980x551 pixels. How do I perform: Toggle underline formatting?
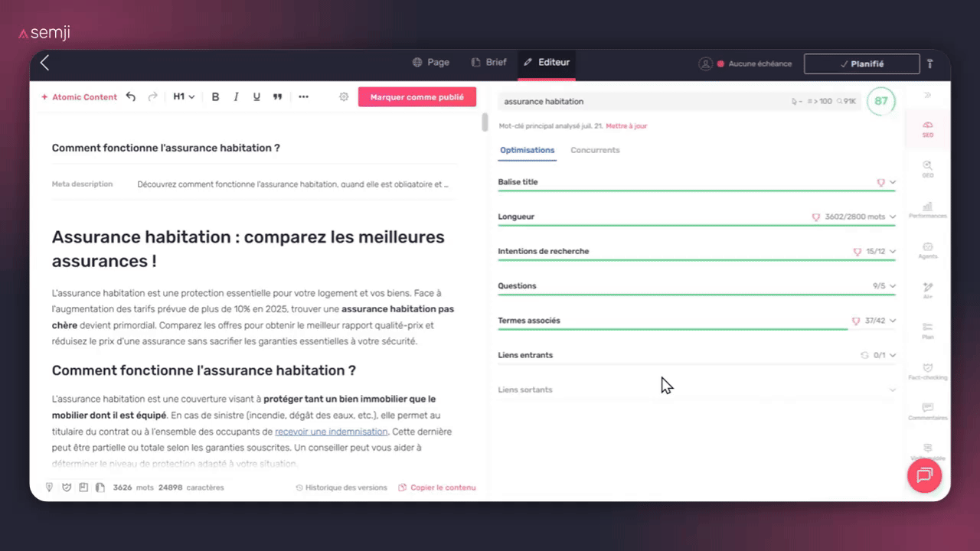coord(256,97)
